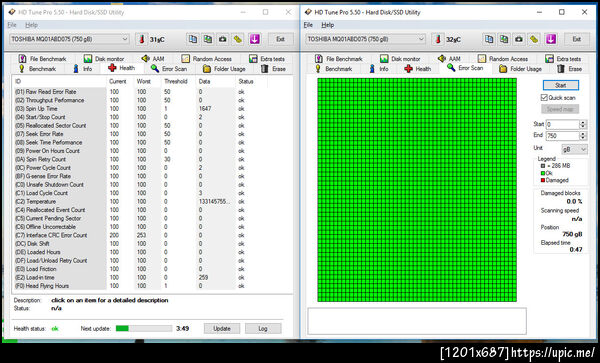This screenshot has height=363, width=600.
Task: Click the thermometer temperature icon showing 32°C
Action: (438, 39)
